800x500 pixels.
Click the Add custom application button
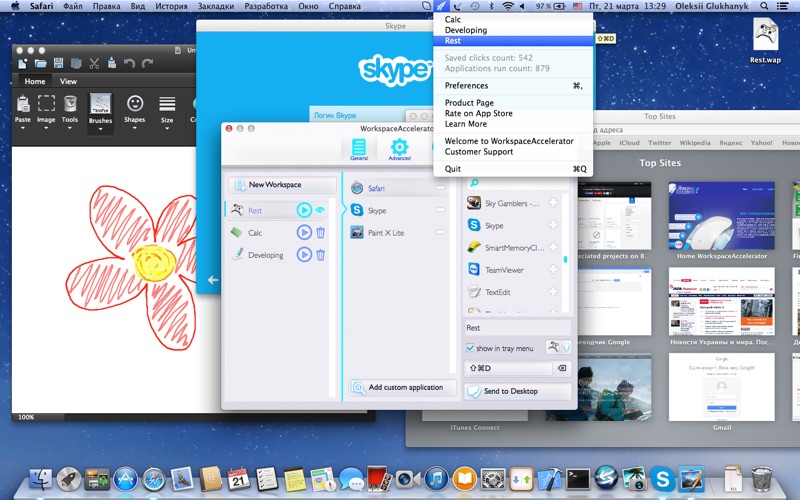coord(402,388)
